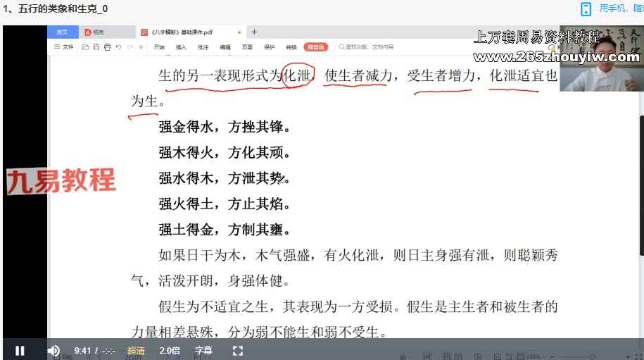
Task: Click the text 强水得木，方泄其势
Action: (225, 178)
